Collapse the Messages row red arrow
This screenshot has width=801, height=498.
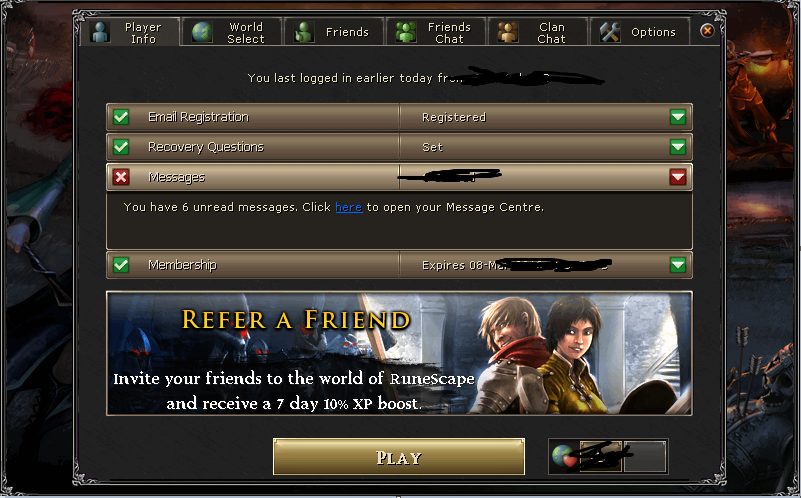tap(678, 177)
